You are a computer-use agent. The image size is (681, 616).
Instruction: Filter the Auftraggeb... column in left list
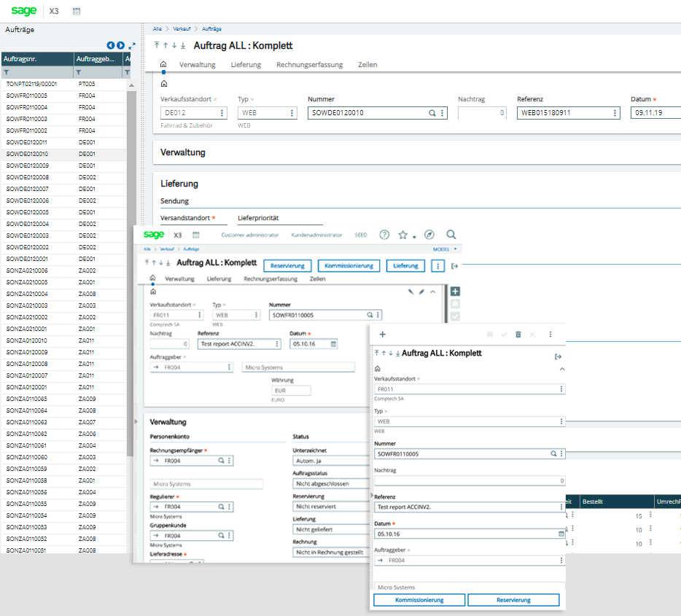pyautogui.click(x=79, y=72)
